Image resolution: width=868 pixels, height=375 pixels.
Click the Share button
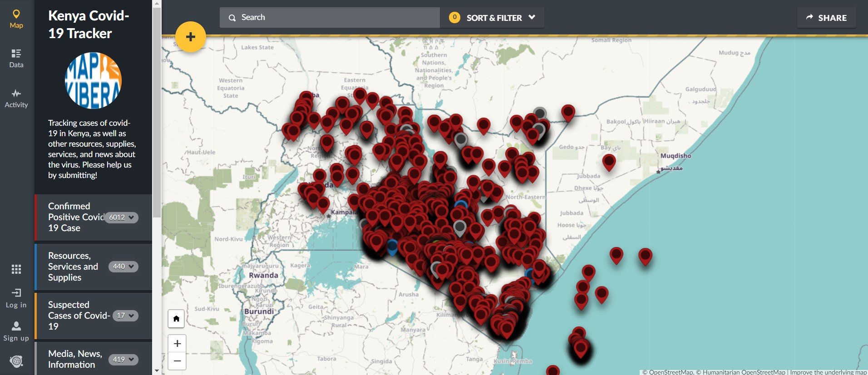pyautogui.click(x=826, y=18)
